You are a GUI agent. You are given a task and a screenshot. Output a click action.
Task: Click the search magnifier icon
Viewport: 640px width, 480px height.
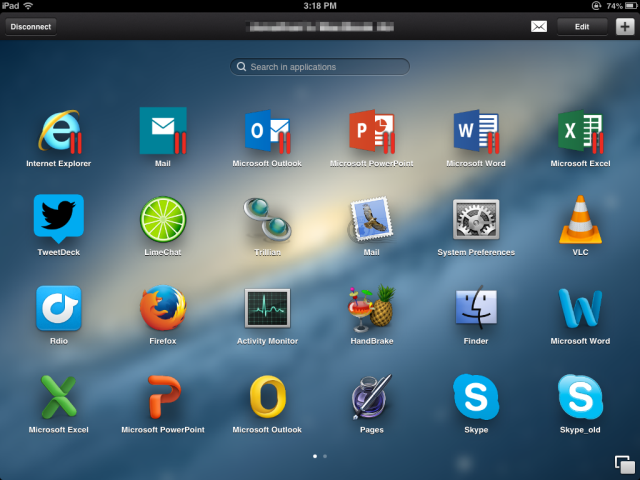pos(241,67)
